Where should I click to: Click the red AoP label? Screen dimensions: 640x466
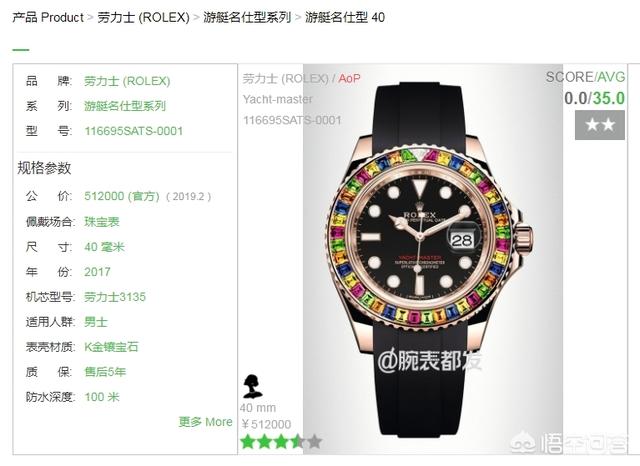pyautogui.click(x=349, y=78)
